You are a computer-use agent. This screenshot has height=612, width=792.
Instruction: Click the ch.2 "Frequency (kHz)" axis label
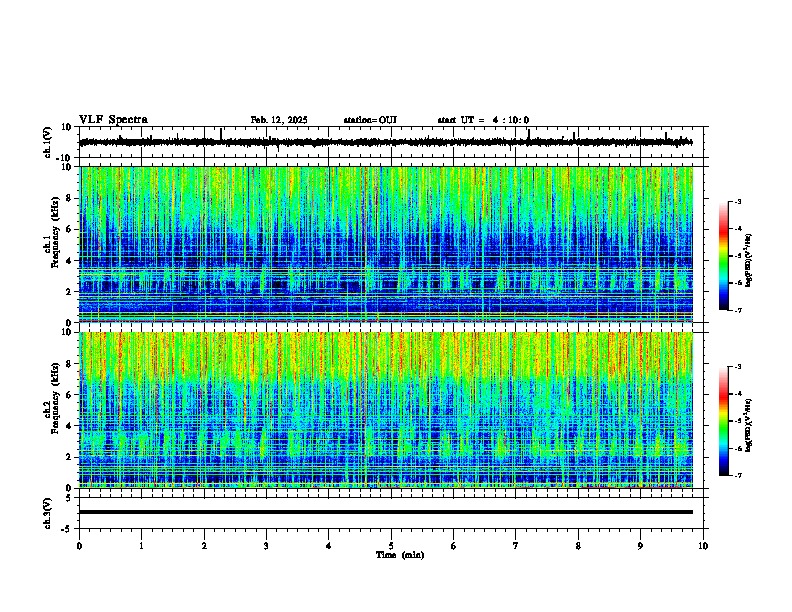point(55,398)
